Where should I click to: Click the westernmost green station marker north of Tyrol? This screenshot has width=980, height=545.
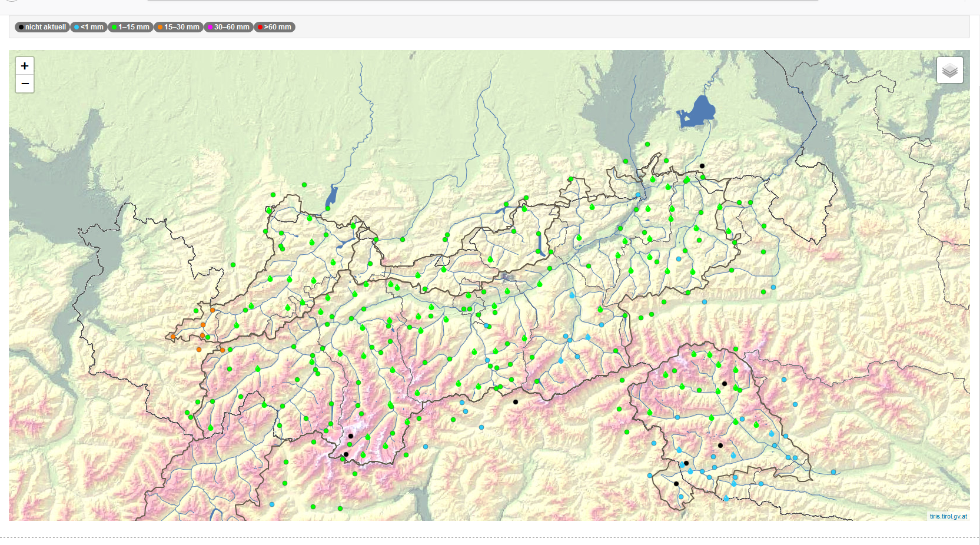[233, 265]
